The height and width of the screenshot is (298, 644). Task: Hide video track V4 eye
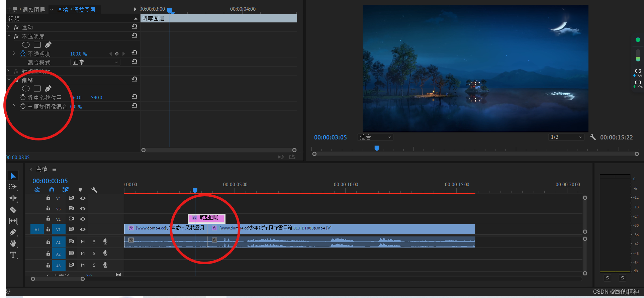(x=83, y=198)
